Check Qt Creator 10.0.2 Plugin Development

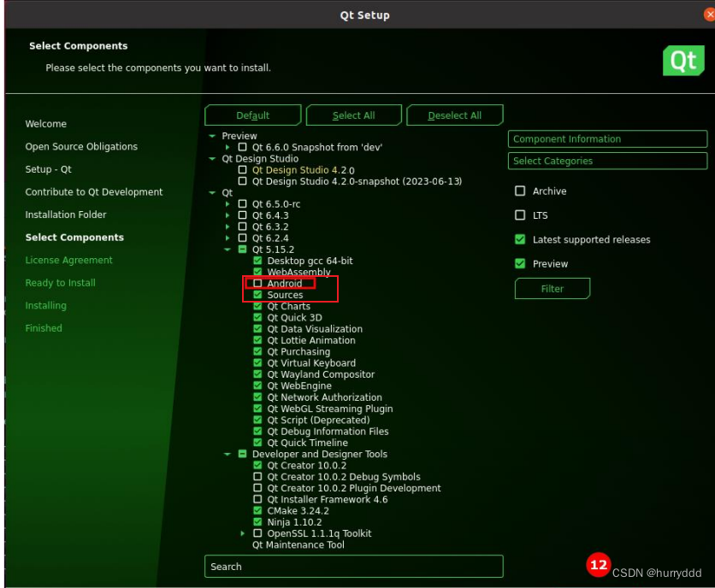(x=257, y=488)
